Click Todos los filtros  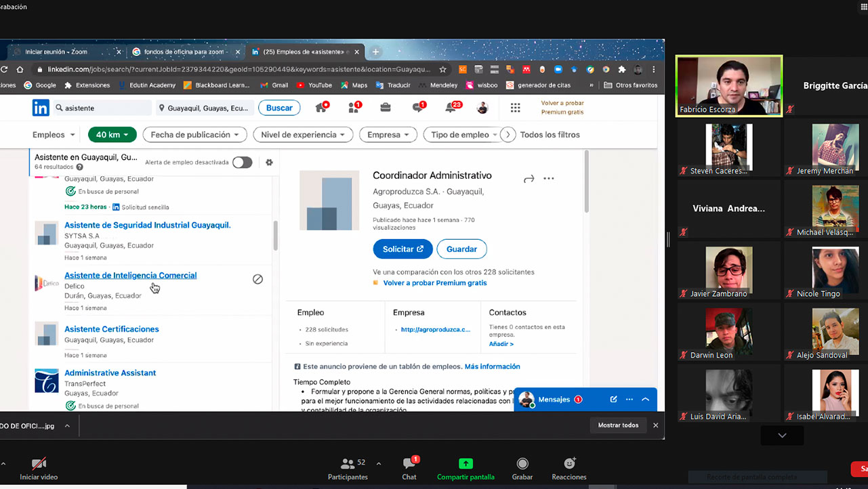click(x=550, y=135)
